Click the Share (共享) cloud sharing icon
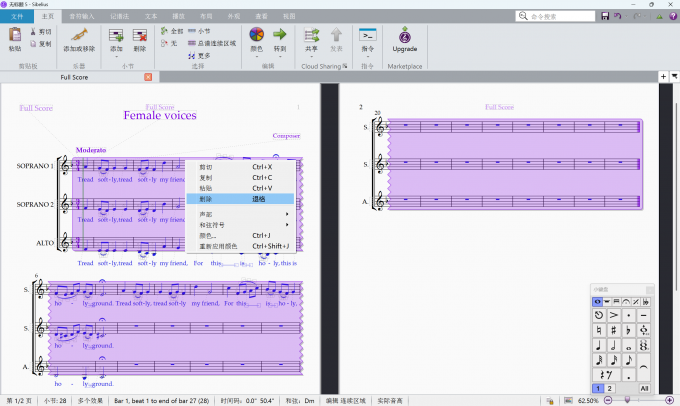This screenshot has height=406, width=680. coord(311,35)
